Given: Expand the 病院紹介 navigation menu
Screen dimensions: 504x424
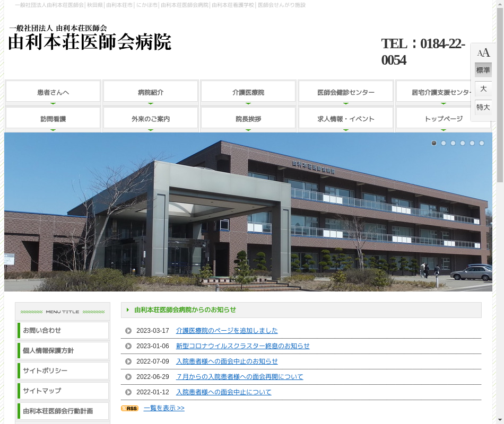Looking at the screenshot, I should pyautogui.click(x=151, y=92).
